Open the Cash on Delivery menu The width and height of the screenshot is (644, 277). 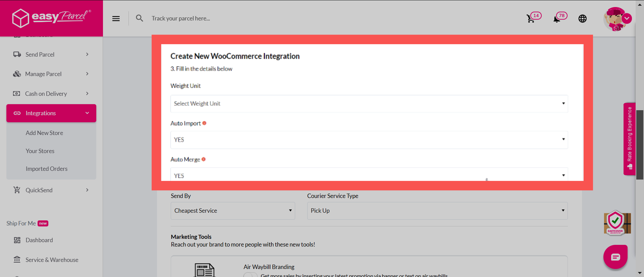(51, 93)
